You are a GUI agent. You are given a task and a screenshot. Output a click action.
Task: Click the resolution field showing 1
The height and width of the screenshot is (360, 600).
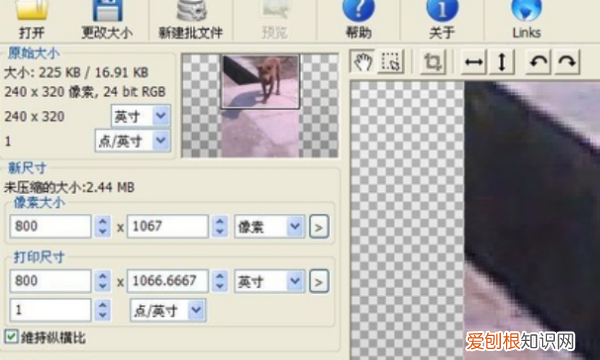point(51,310)
